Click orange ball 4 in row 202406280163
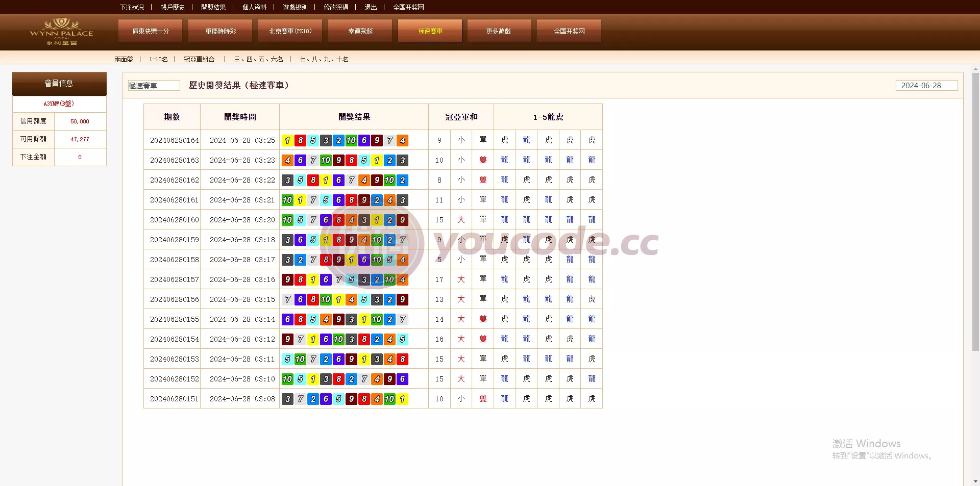The height and width of the screenshot is (486, 980). point(287,160)
